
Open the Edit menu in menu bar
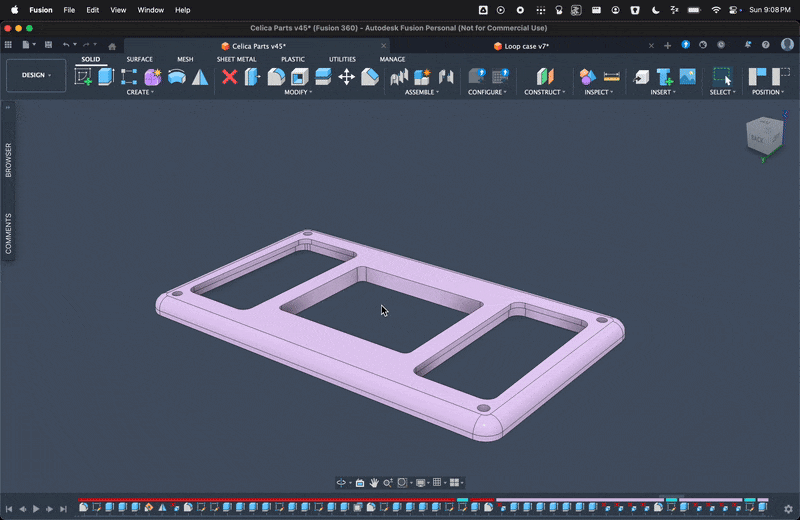tap(92, 10)
